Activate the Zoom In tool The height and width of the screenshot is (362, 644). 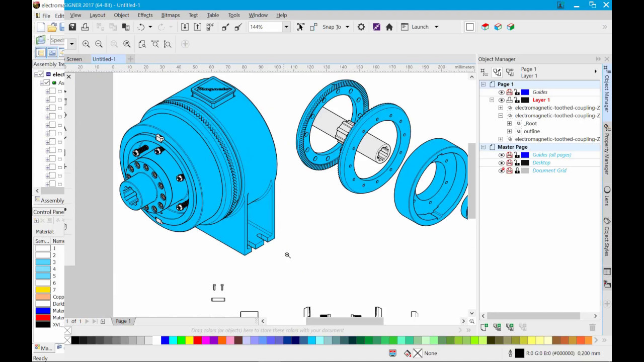86,44
